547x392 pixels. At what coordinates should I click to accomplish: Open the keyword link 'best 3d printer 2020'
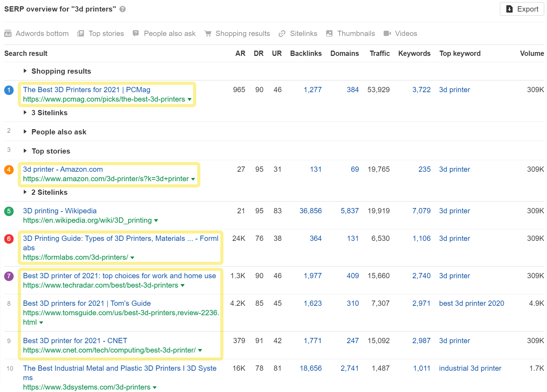pyautogui.click(x=472, y=303)
